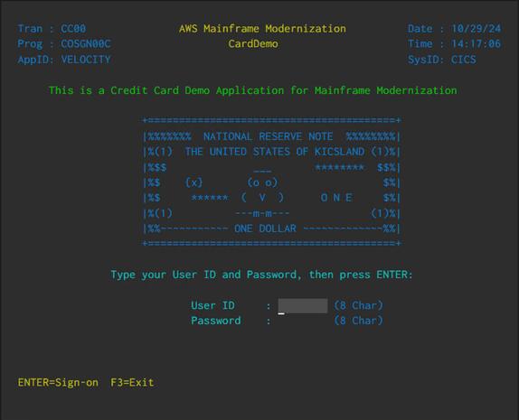The height and width of the screenshot is (420, 519).
Task: Click the '(o o)' owl eyes art
Action: (262, 182)
